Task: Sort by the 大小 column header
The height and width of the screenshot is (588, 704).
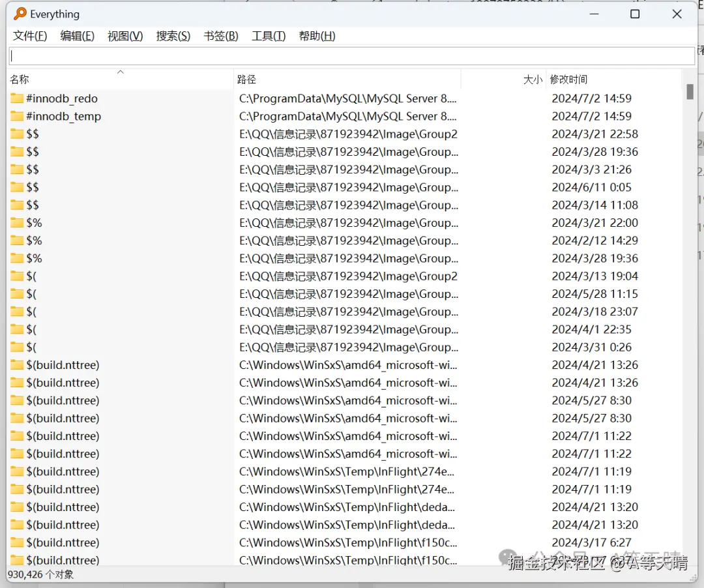Action: point(504,80)
